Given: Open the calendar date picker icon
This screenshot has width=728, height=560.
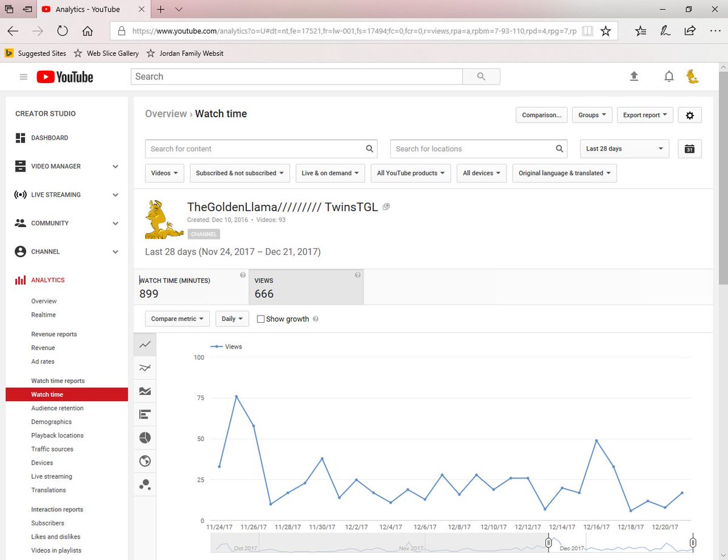Looking at the screenshot, I should point(690,149).
